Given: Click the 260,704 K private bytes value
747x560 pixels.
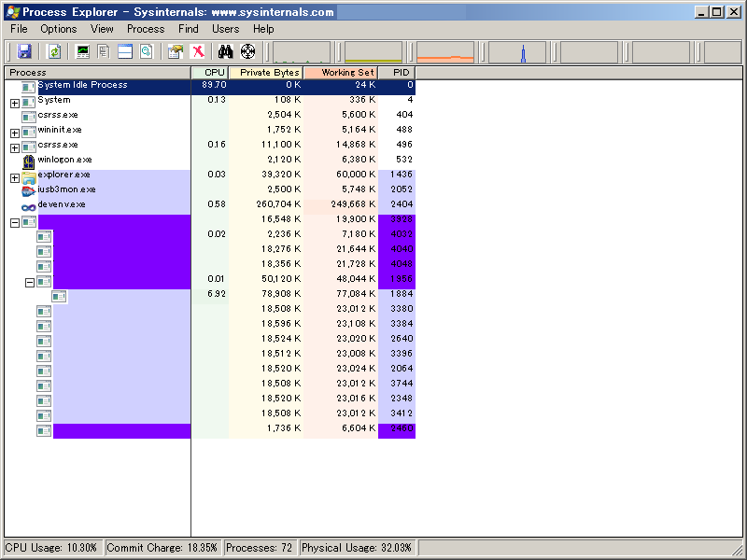Looking at the screenshot, I should [x=278, y=204].
